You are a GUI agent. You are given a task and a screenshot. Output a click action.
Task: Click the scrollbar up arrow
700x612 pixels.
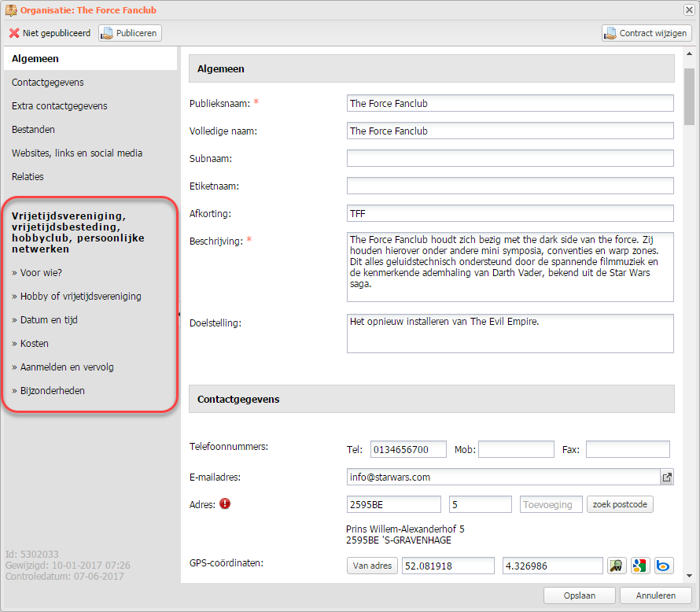point(689,54)
